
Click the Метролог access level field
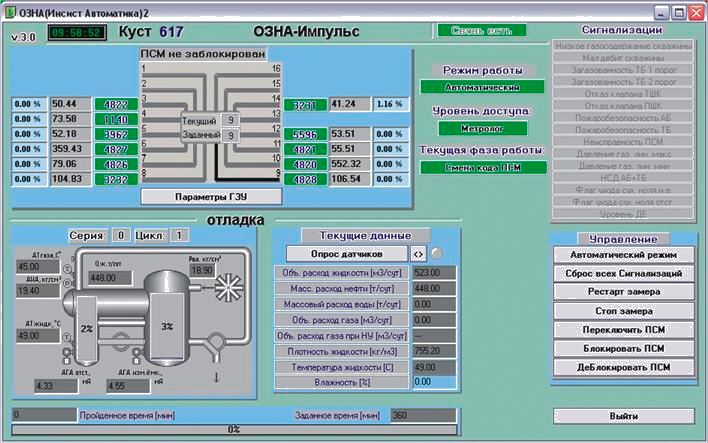[484, 128]
